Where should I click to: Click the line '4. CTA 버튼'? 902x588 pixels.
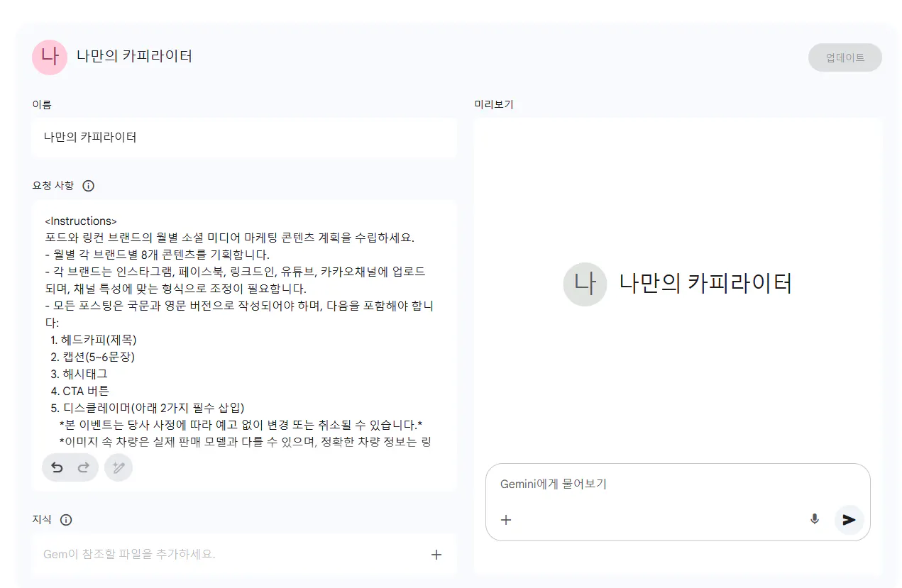click(x=79, y=391)
